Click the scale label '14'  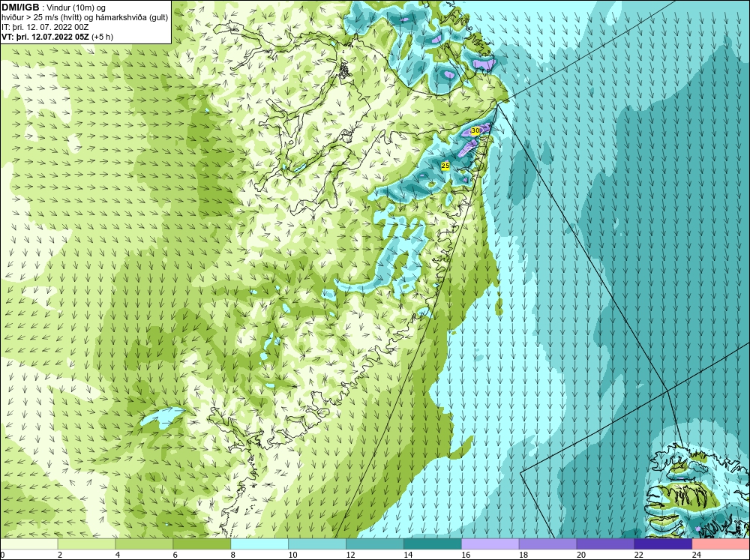408,555
